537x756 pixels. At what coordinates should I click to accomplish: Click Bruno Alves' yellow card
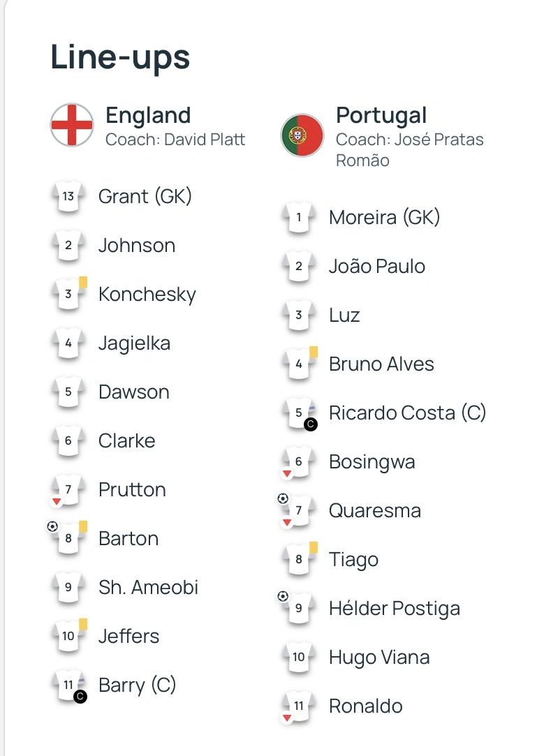(x=314, y=352)
